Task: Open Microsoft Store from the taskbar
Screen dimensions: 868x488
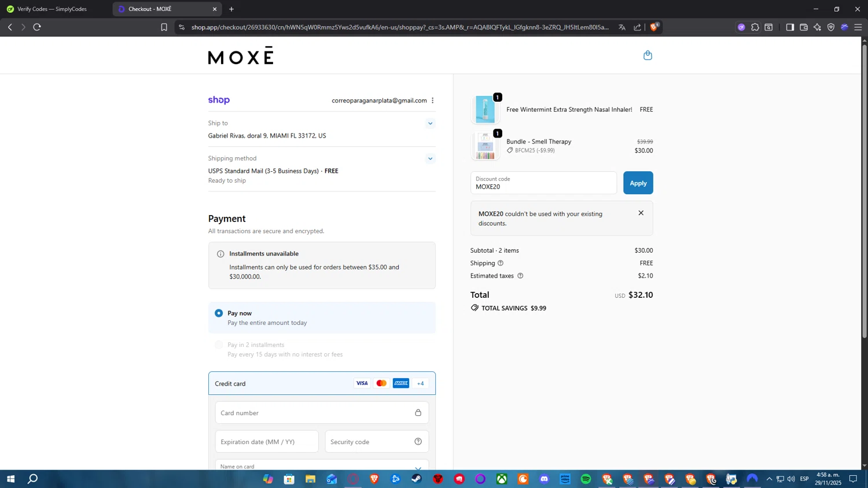Action: pyautogui.click(x=289, y=479)
